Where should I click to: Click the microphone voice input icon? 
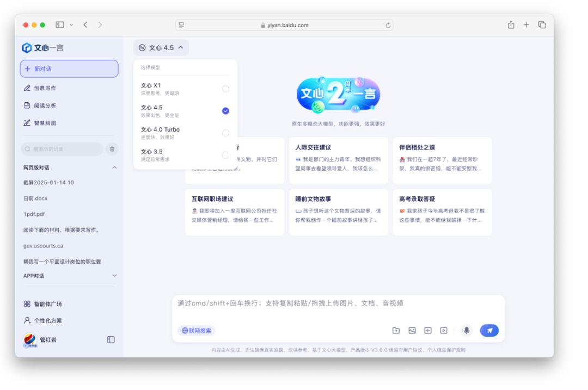[467, 330]
